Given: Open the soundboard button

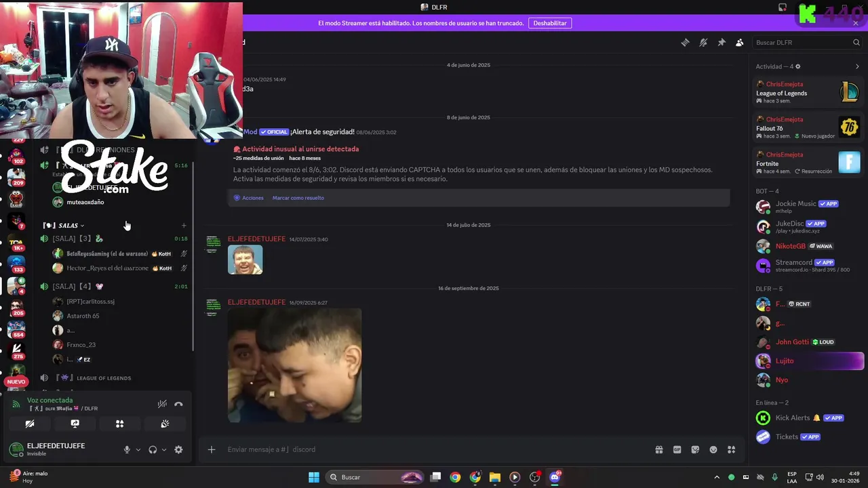Looking at the screenshot, I should point(165,424).
